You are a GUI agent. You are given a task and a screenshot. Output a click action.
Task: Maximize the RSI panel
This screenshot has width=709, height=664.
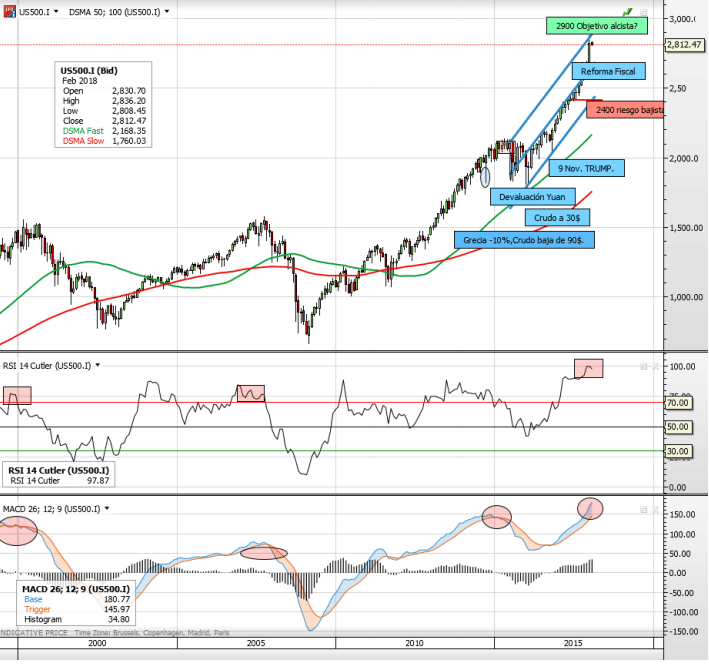click(643, 366)
